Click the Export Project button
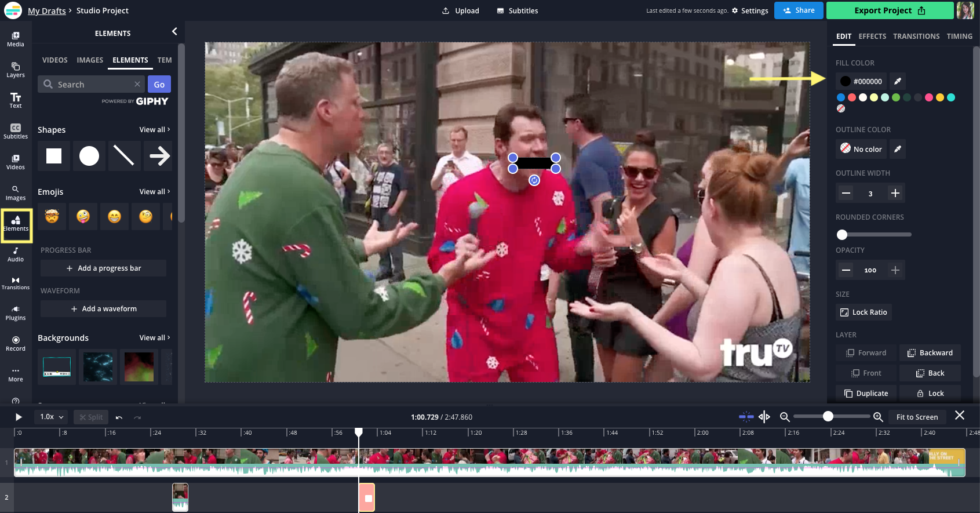Image resolution: width=980 pixels, height=513 pixels. [x=889, y=10]
